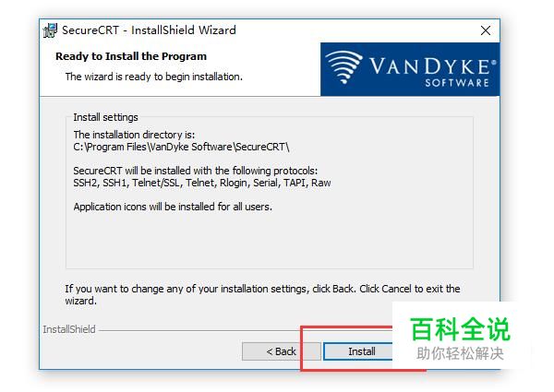Click the SecureCRT installer icon in title bar
Screen dimensions: 554x392
(50, 30)
